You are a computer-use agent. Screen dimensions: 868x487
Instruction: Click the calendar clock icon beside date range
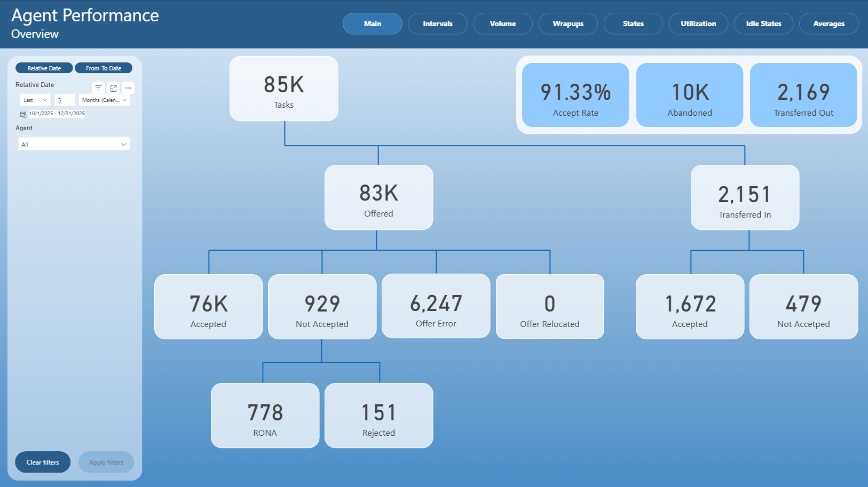(23, 114)
